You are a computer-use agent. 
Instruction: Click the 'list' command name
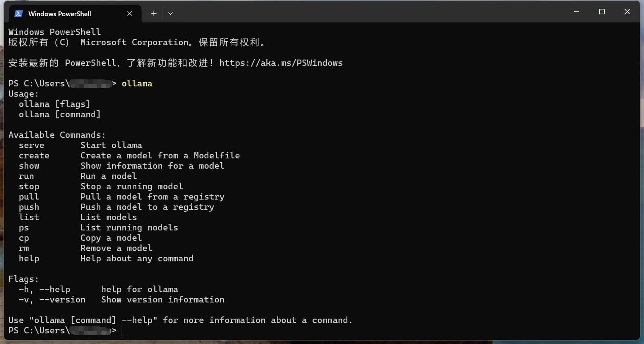(x=29, y=217)
